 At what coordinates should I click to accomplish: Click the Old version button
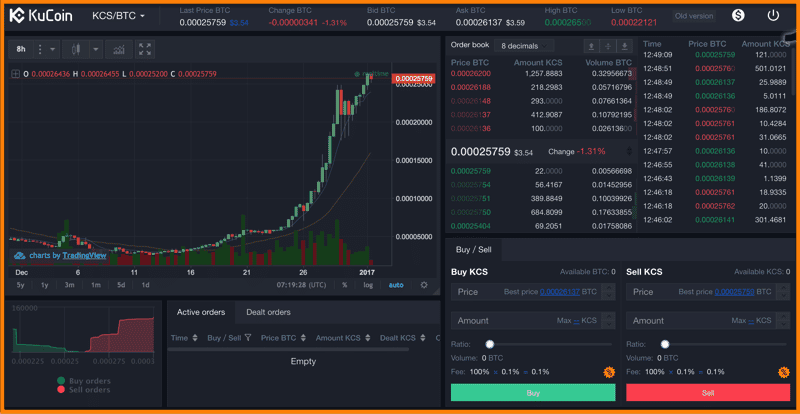click(694, 16)
